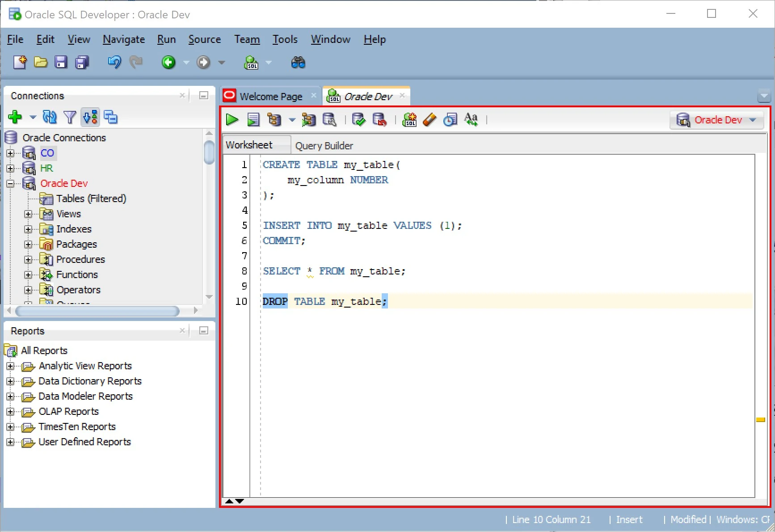Viewport: 775px width, 532px height.
Task: Click the Connections panel vertical scrollbar thumb
Action: [209, 152]
